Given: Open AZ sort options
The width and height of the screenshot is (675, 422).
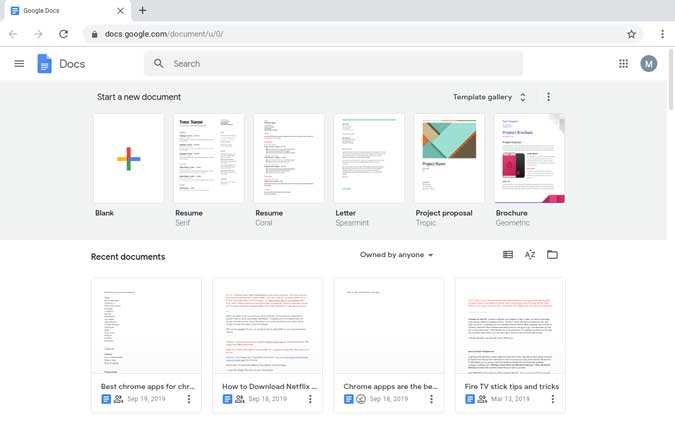Looking at the screenshot, I should [x=530, y=254].
